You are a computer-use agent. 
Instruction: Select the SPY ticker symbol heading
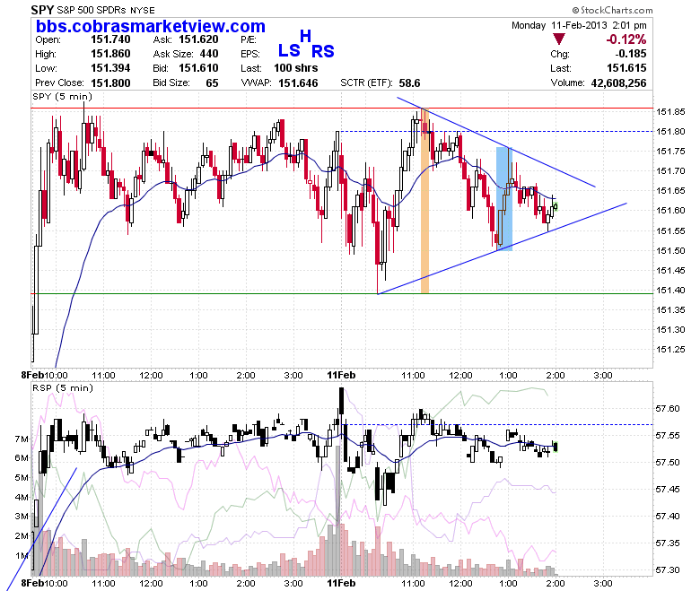42,10
